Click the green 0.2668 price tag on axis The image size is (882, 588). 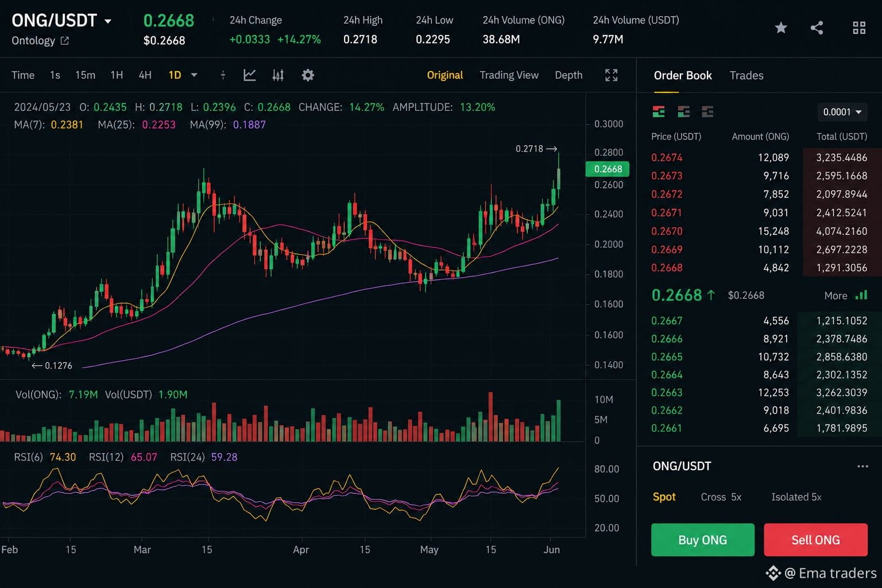[x=608, y=169]
